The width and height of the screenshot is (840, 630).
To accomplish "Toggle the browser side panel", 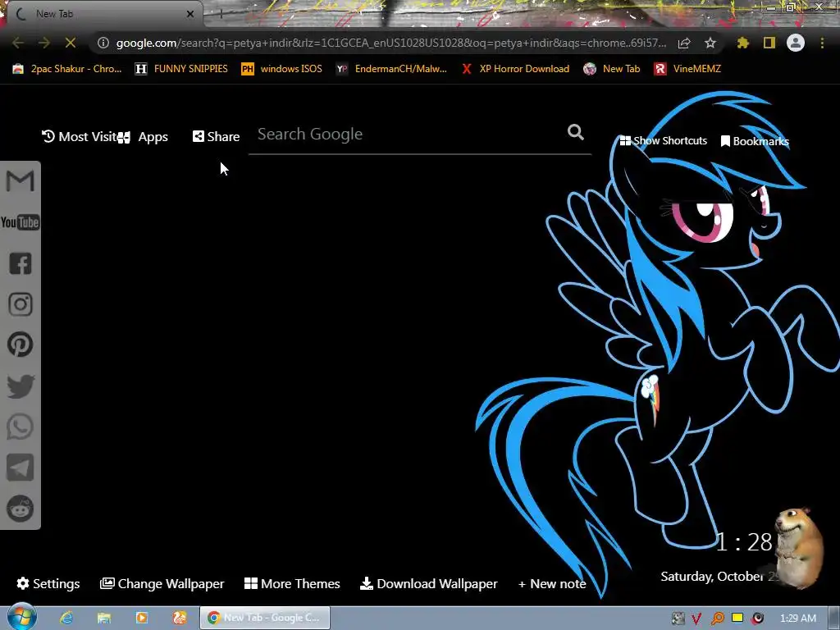I will click(x=769, y=43).
